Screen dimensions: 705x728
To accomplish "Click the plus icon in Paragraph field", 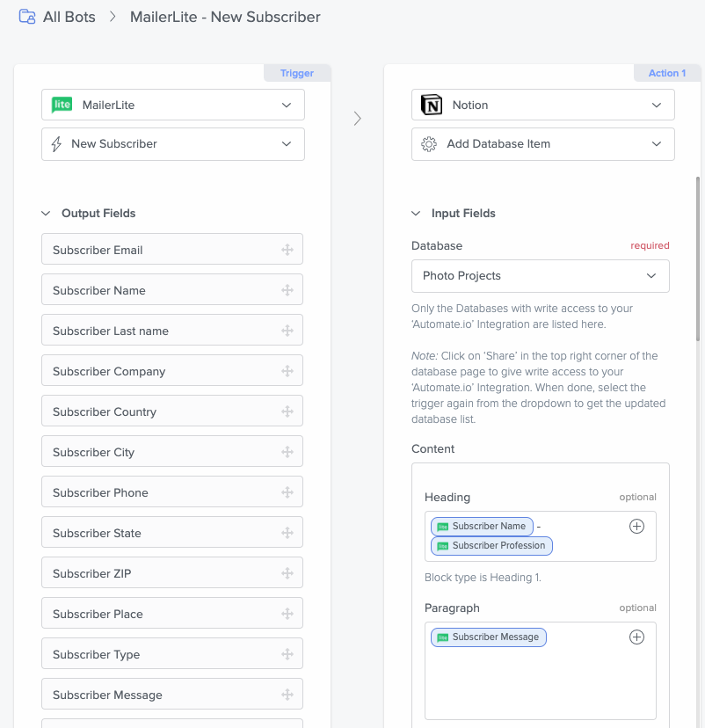I will [x=636, y=637].
